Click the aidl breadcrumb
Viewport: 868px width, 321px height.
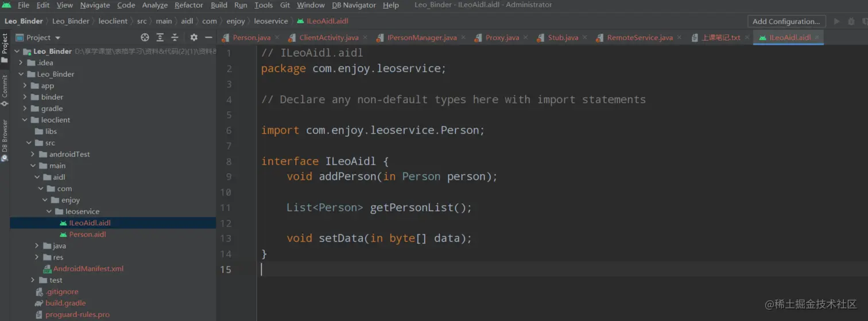[x=188, y=21]
